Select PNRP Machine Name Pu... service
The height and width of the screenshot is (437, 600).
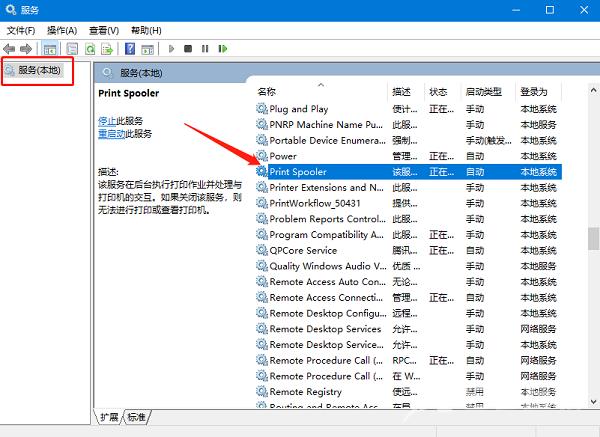[x=408, y=124]
